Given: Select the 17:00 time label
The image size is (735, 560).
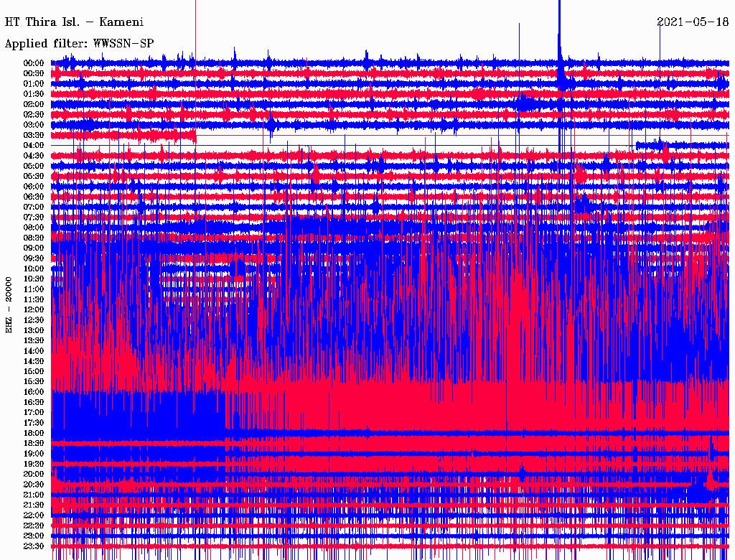Looking at the screenshot, I should pyautogui.click(x=34, y=413).
